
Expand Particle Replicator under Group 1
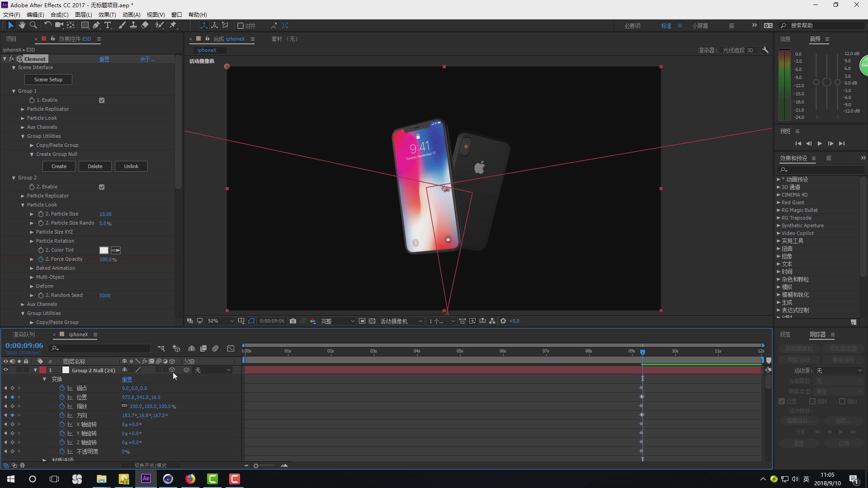[x=23, y=109]
